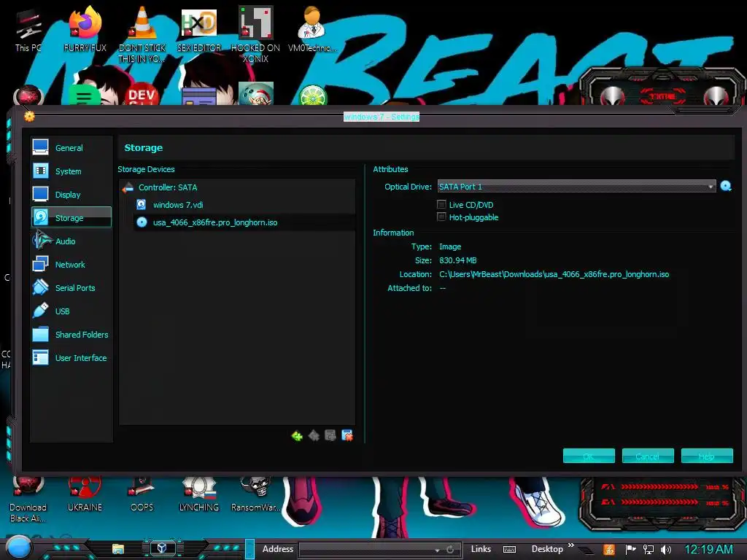
Task: Click the Image type value
Action: (450, 246)
